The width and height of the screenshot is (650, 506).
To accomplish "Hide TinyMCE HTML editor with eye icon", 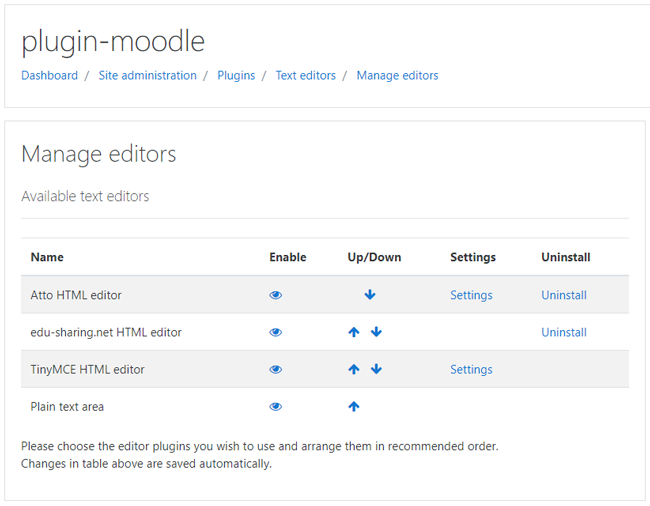I will [276, 369].
